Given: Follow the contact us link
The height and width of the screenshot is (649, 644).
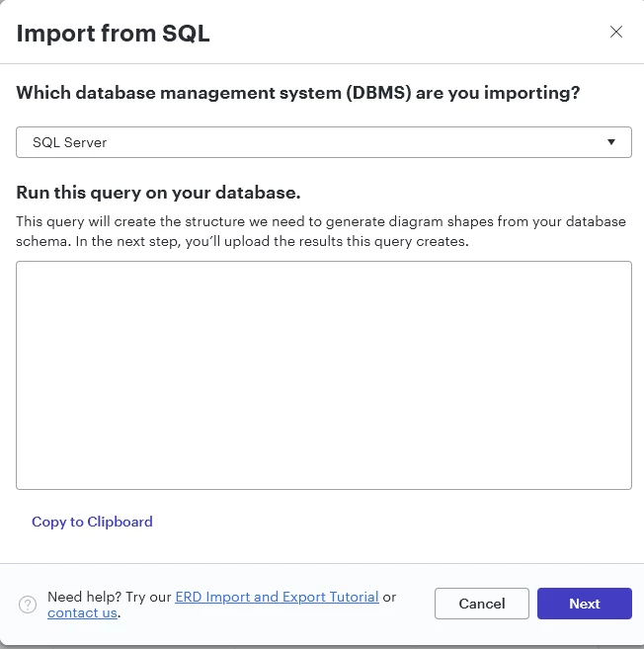Looking at the screenshot, I should click(x=82, y=612).
